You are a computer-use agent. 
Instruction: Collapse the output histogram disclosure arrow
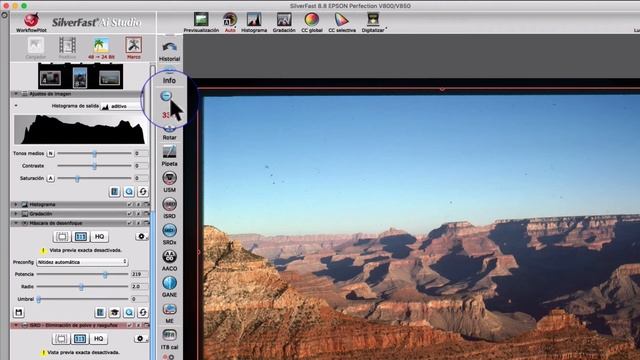pyautogui.click(x=16, y=106)
